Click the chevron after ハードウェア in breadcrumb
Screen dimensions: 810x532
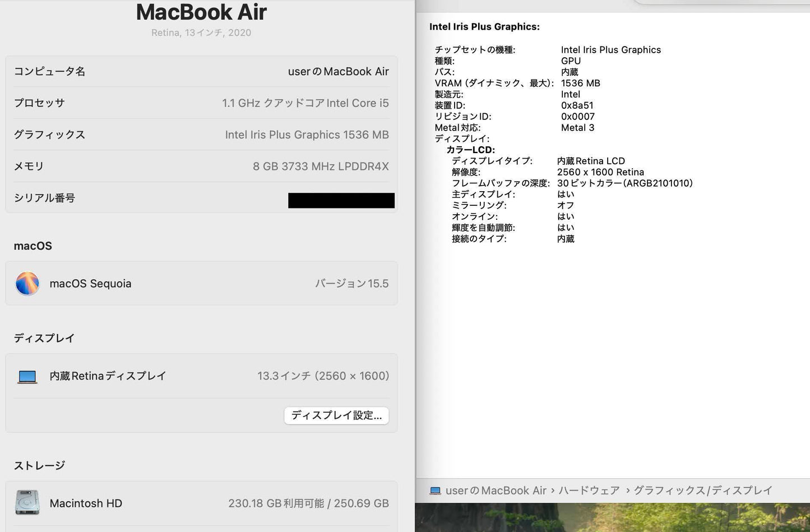coord(627,490)
